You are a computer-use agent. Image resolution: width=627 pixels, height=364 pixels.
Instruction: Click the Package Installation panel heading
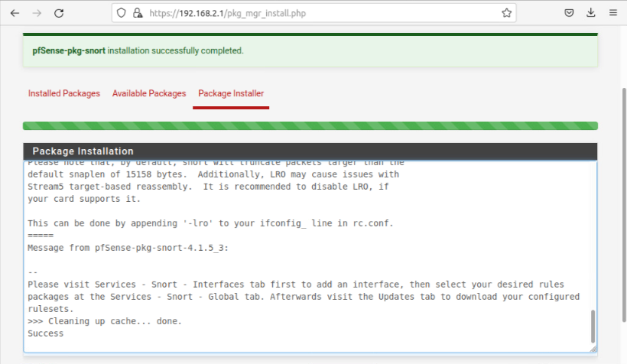(83, 151)
